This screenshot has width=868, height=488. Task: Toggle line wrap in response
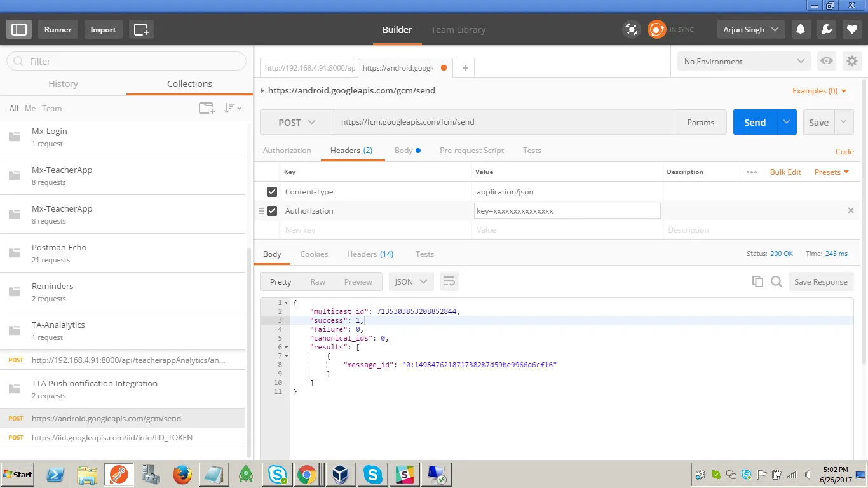449,281
